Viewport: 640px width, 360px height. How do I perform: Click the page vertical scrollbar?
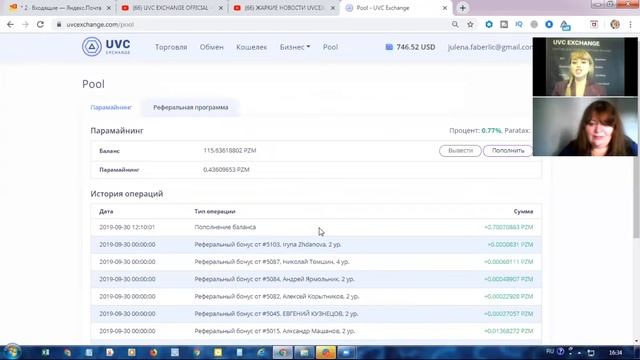636,196
